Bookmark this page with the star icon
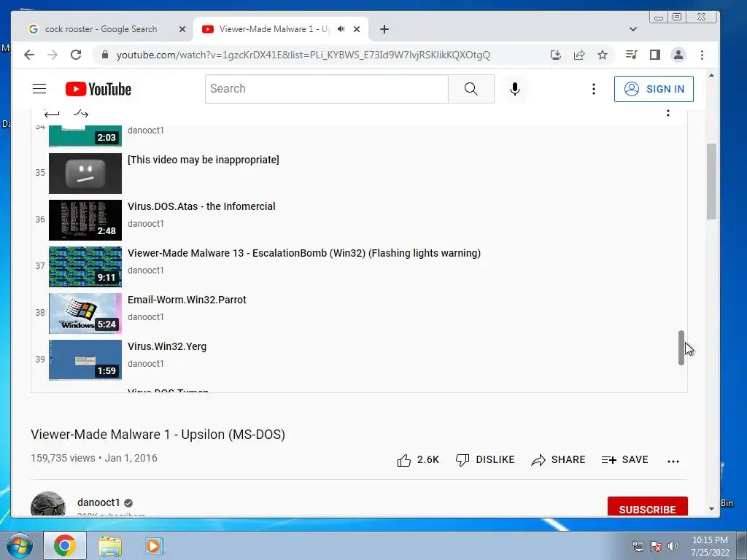The height and width of the screenshot is (560, 747). (603, 55)
